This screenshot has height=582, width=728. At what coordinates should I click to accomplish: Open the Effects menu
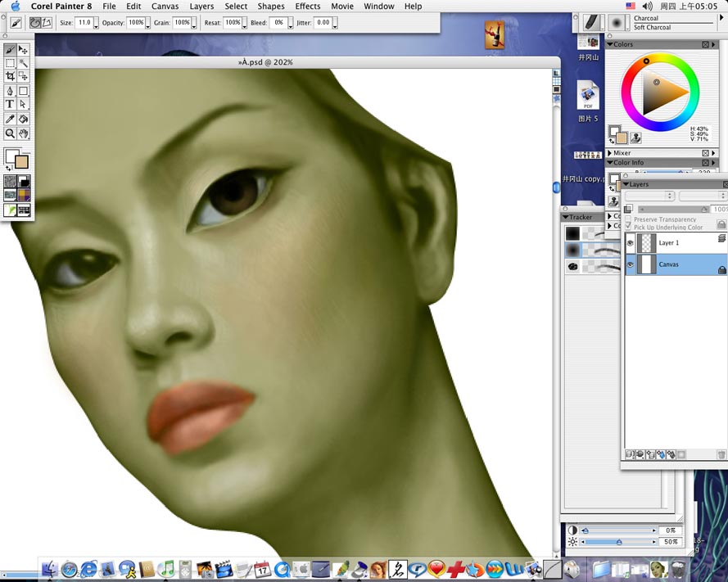tap(308, 6)
